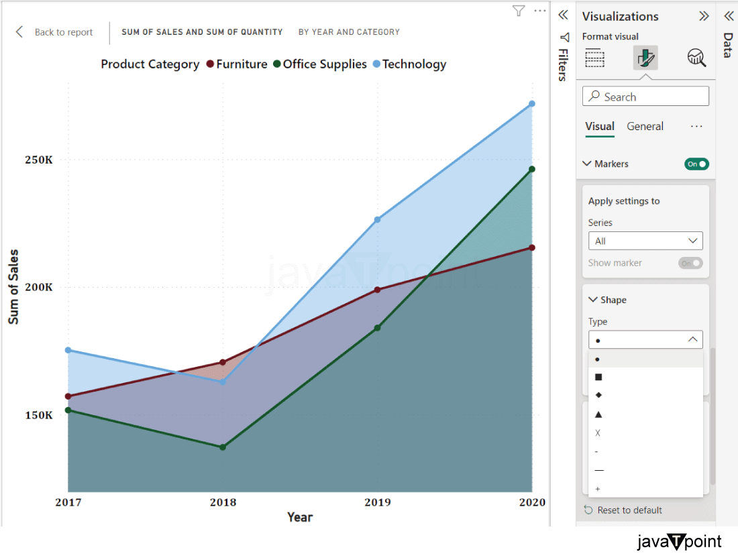Click the Office Supplies legend label
The height and width of the screenshot is (560, 738).
[x=325, y=64]
